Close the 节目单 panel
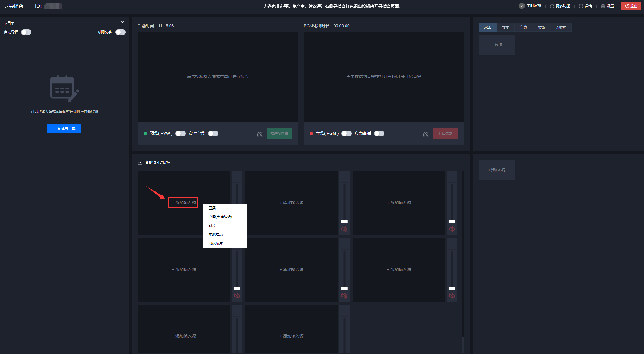This screenshot has height=354, width=644. click(x=122, y=23)
